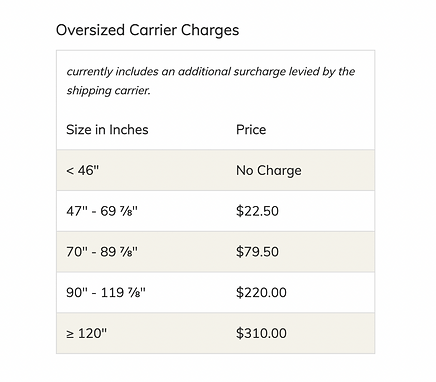Click the No Charge price cell
436x382 pixels.
point(269,170)
